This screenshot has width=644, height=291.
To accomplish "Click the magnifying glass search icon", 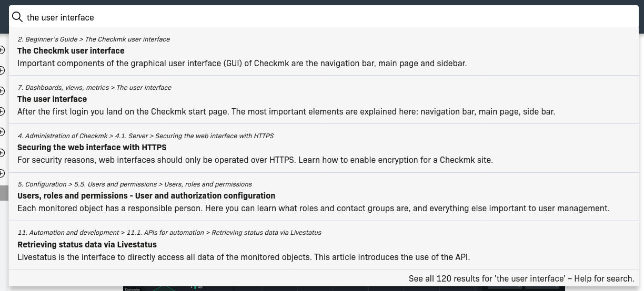I will tap(17, 17).
